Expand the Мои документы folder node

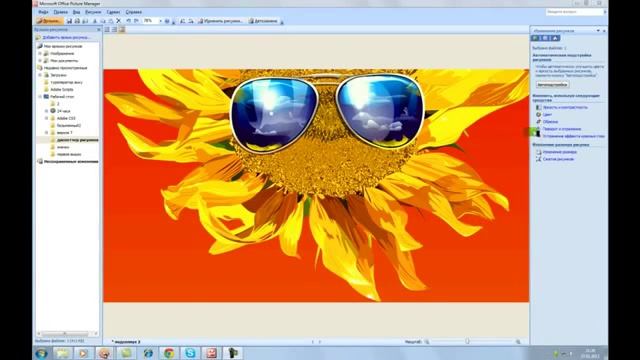tap(40, 60)
